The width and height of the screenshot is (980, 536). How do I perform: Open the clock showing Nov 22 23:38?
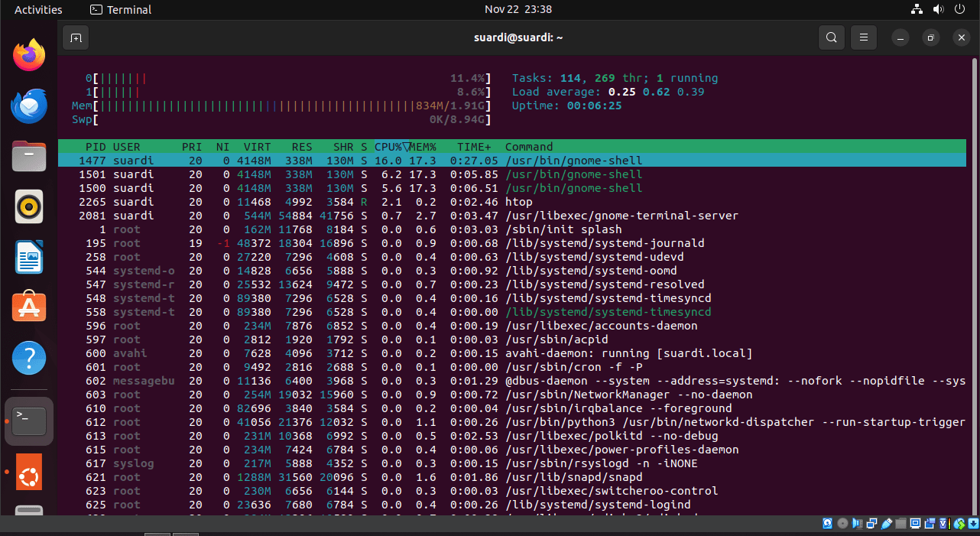(x=518, y=10)
